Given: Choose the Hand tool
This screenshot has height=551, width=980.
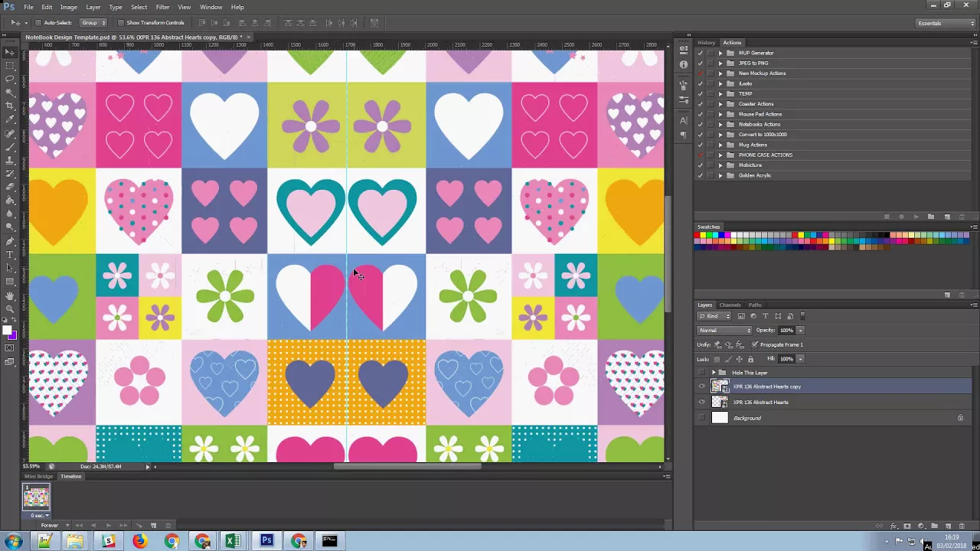Looking at the screenshot, I should [x=10, y=295].
